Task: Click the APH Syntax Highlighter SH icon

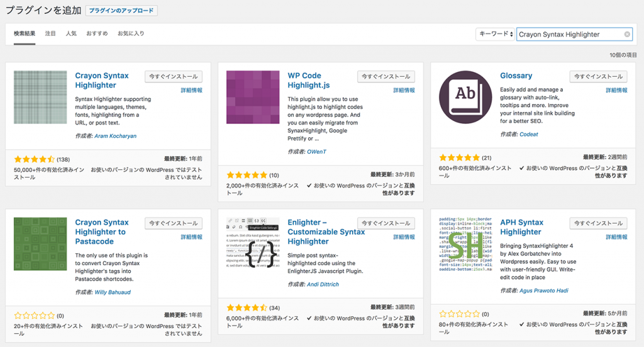Action: point(465,244)
